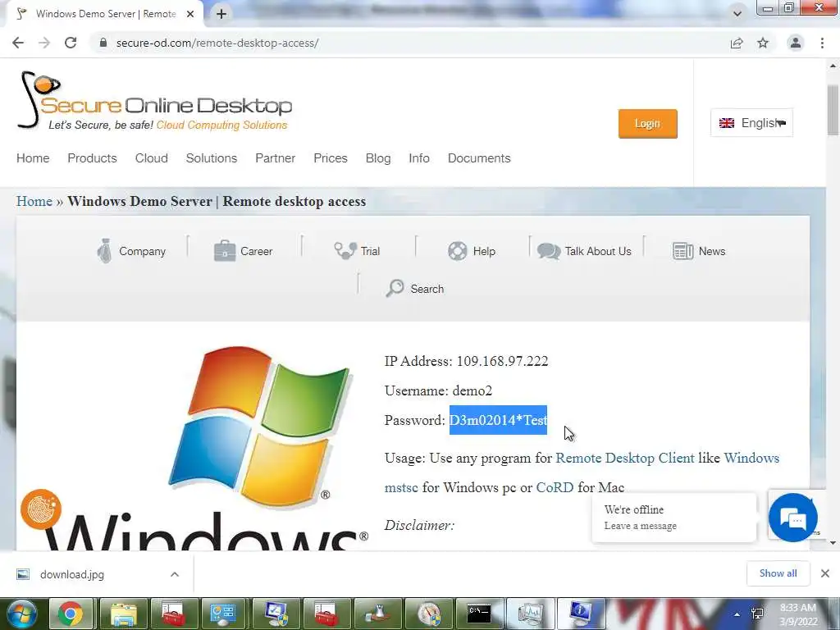Expand the download.jpg options chevron
The image size is (840, 630).
[x=175, y=574]
